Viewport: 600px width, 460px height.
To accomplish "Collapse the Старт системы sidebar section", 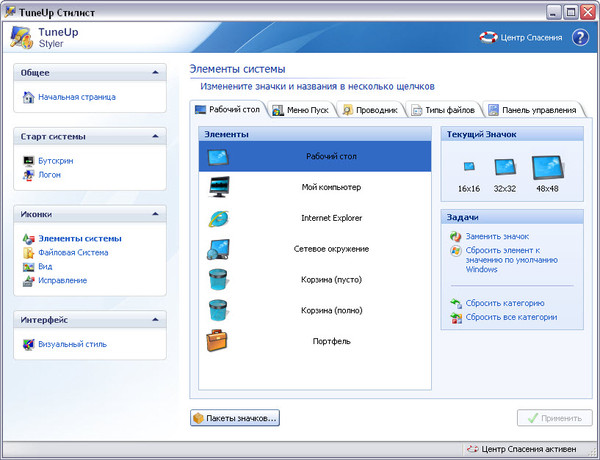I will tap(155, 136).
